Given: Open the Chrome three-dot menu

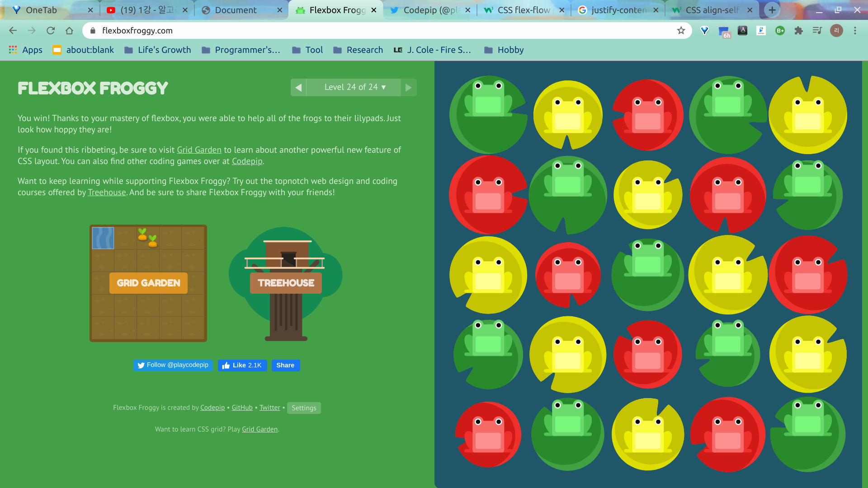Looking at the screenshot, I should point(854,31).
